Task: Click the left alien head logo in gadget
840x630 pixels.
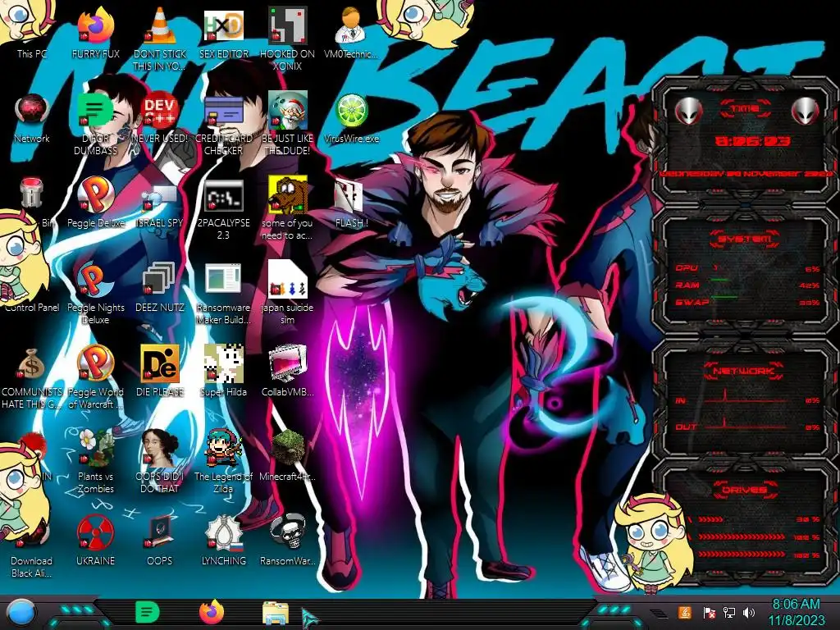Action: (688, 111)
